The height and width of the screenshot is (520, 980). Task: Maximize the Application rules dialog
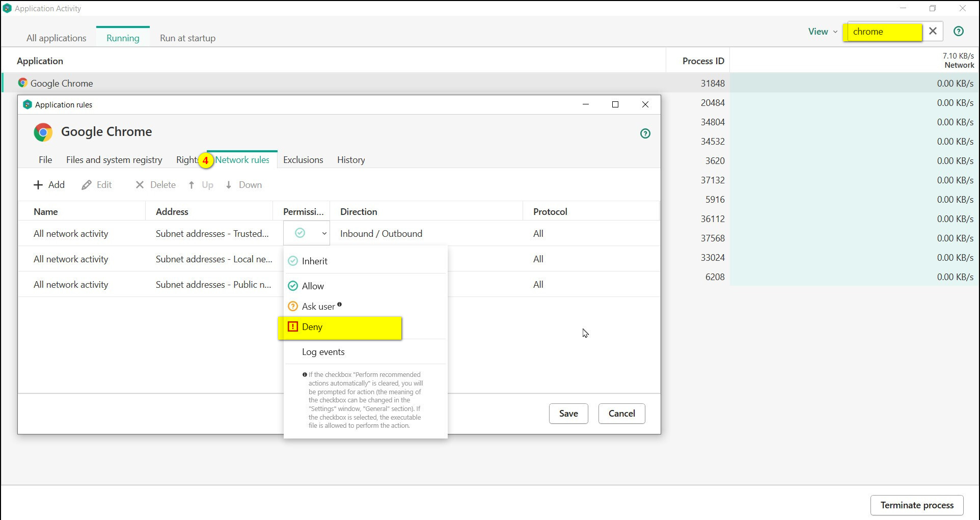[x=615, y=104]
